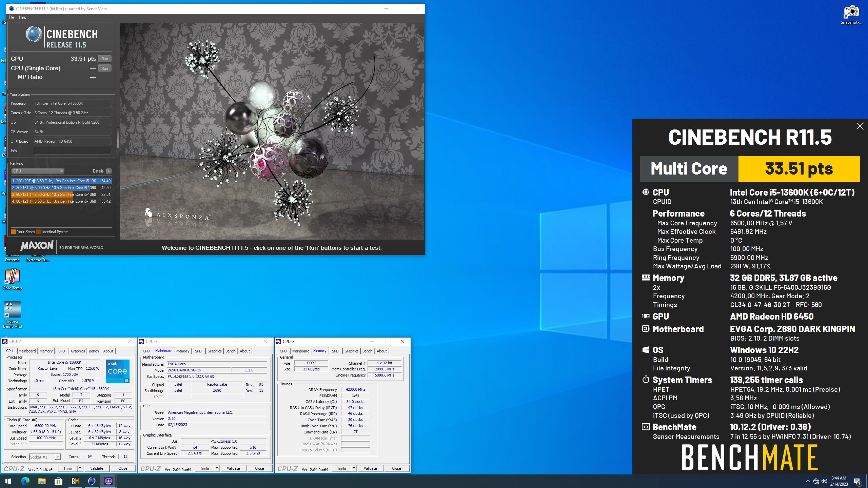
Task: Open network status tray icon
Action: 816,481
